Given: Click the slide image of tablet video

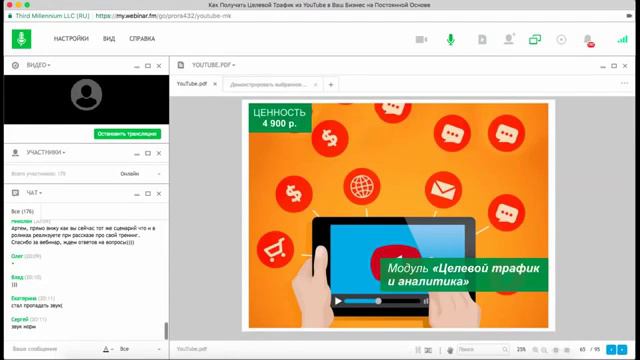Looking at the screenshot, I should click(x=398, y=216).
